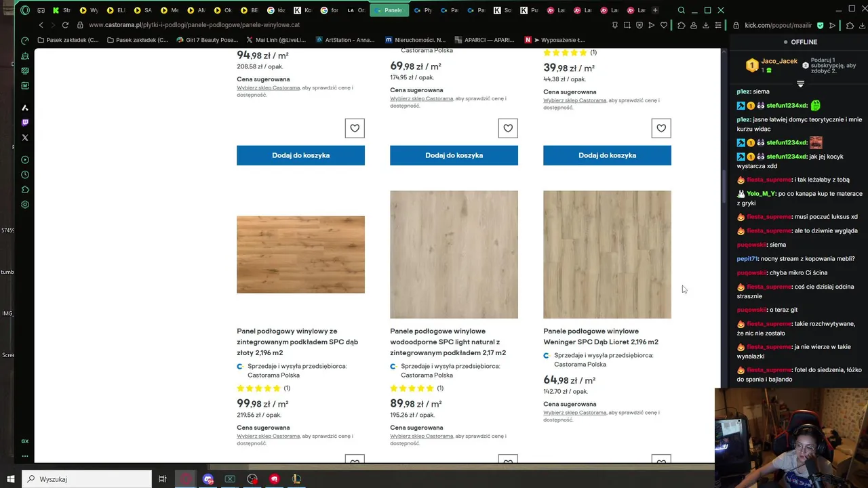
Task: Click the GX Corner icon in sidebar
Action: click(25, 441)
